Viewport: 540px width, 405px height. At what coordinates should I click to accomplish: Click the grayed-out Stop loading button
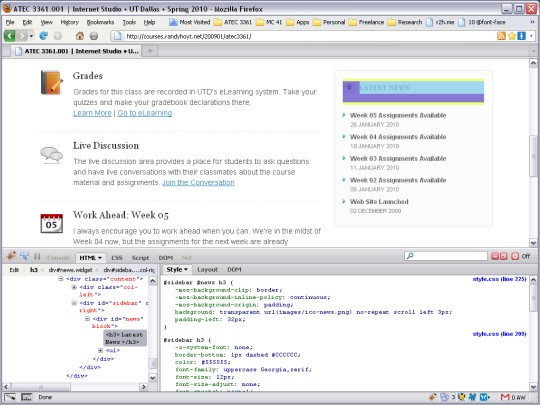[x=58, y=35]
